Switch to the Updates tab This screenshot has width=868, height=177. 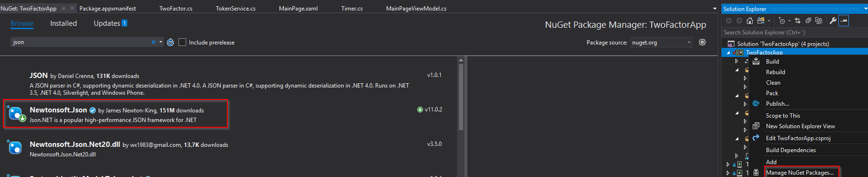coord(111,23)
